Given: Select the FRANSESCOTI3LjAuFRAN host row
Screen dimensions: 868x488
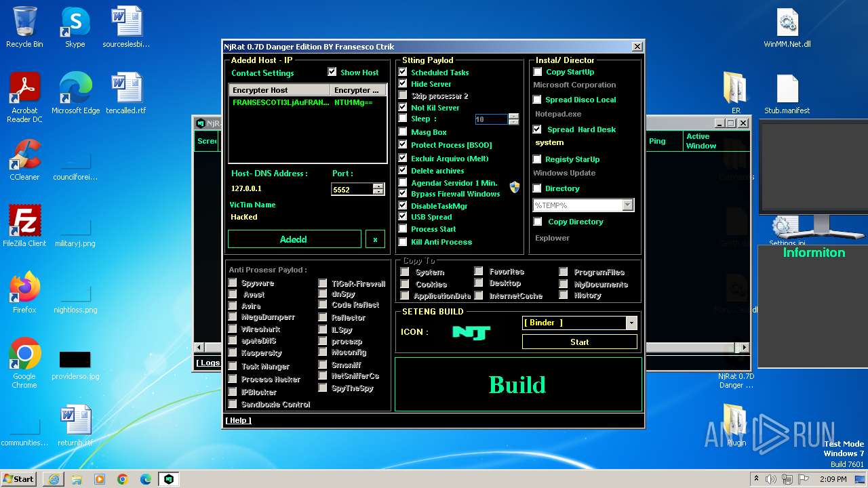Looking at the screenshot, I should 307,102.
